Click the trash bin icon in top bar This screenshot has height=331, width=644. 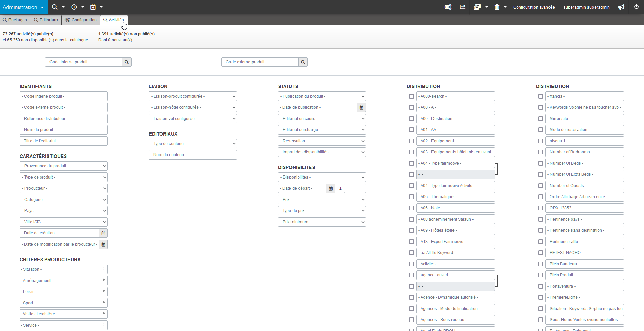click(x=497, y=7)
